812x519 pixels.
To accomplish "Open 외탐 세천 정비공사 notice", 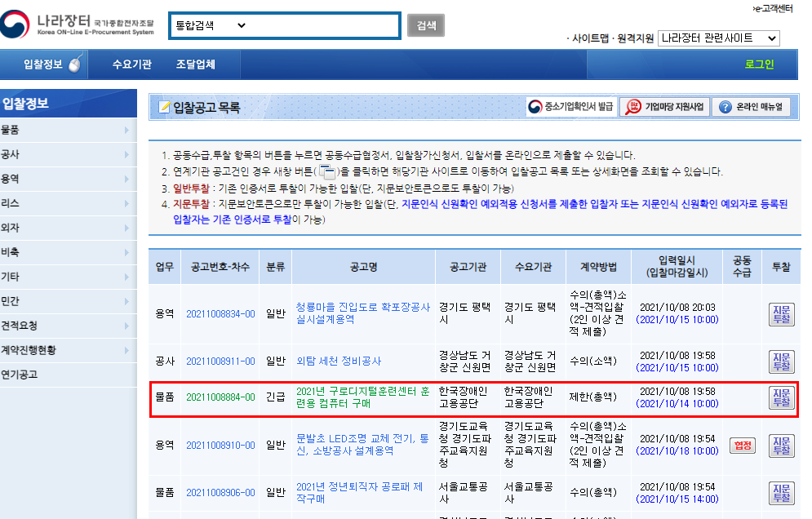I will [x=339, y=361].
